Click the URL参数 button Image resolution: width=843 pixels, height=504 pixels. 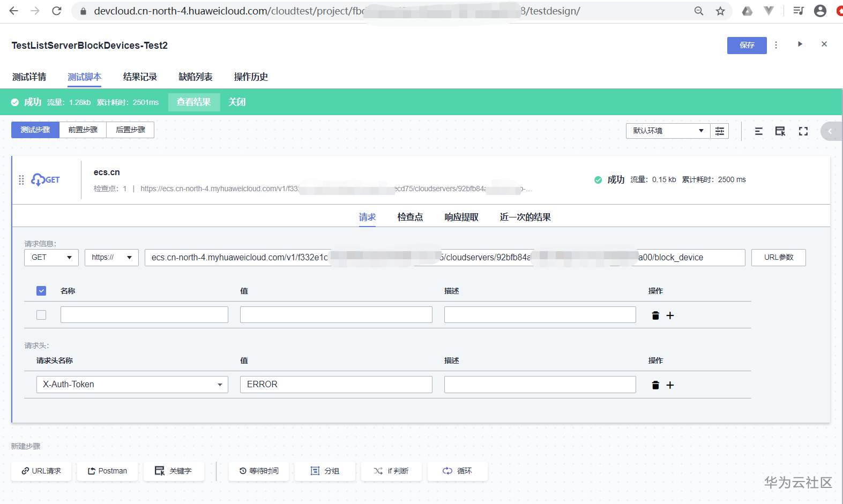779,258
